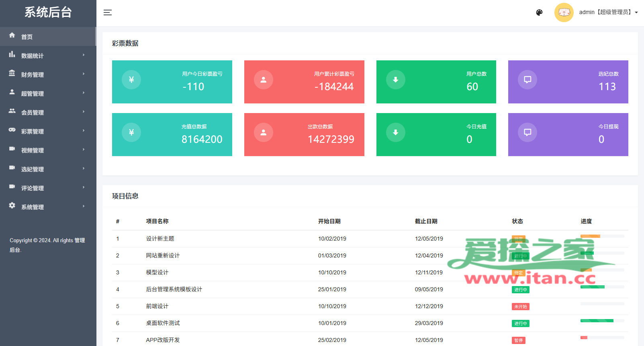Viewport: 644px width, 346px height.
Task: Open 会员管理 in the sidebar
Action: (x=47, y=112)
